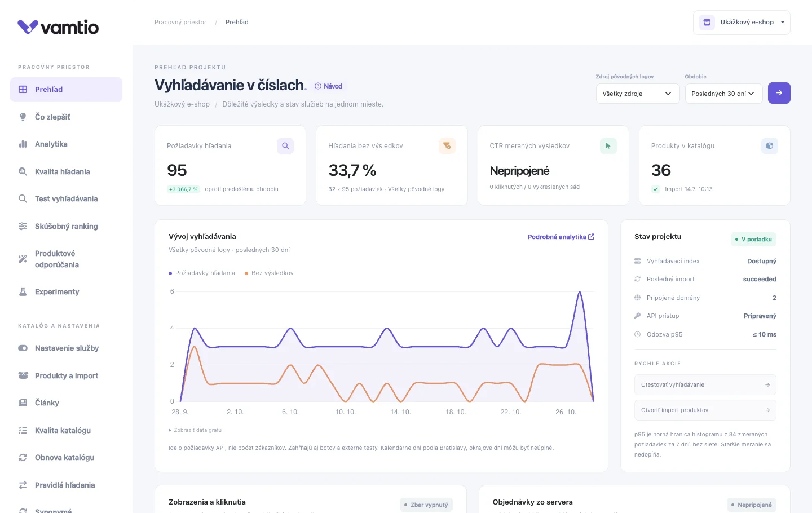Open Kvalita hľadania page

(66, 172)
